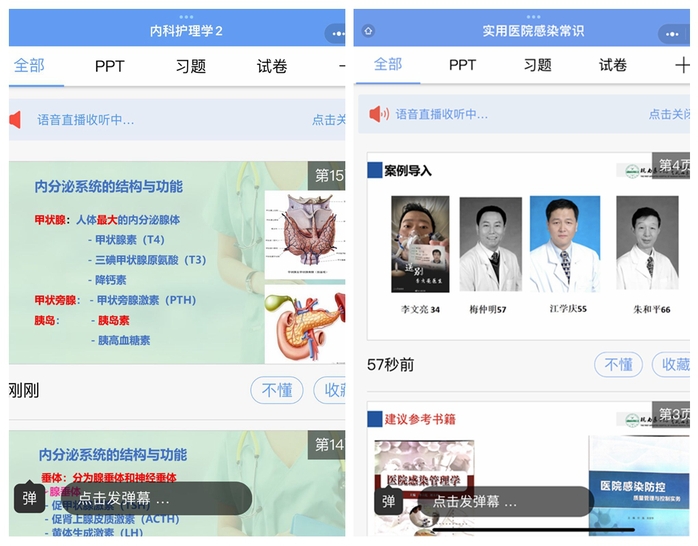
Task: Switch to 试卷 tab in 内科护理学2
Action: click(x=272, y=66)
